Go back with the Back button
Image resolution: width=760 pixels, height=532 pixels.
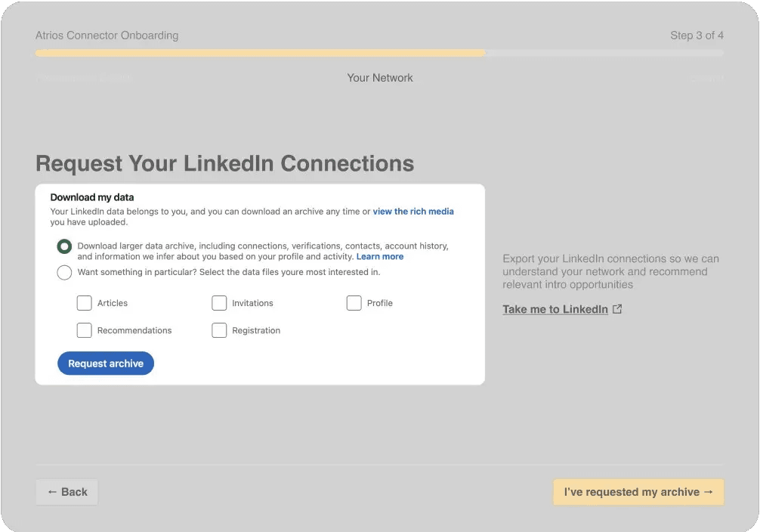coord(67,492)
